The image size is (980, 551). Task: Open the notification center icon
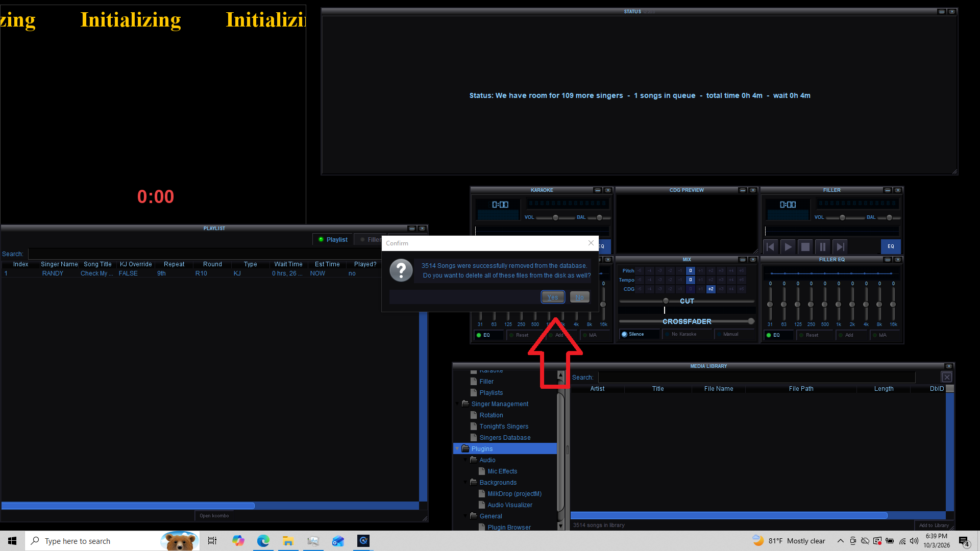click(964, 541)
